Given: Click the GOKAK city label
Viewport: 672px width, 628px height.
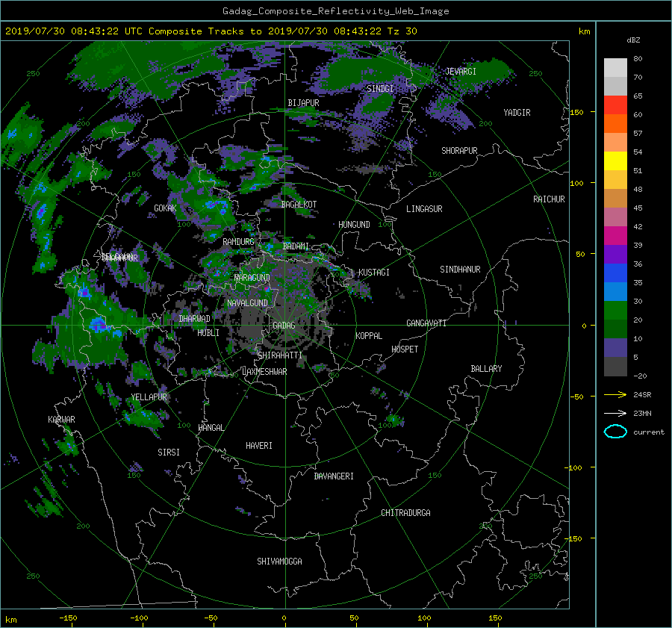Looking at the screenshot, I should click(166, 208).
